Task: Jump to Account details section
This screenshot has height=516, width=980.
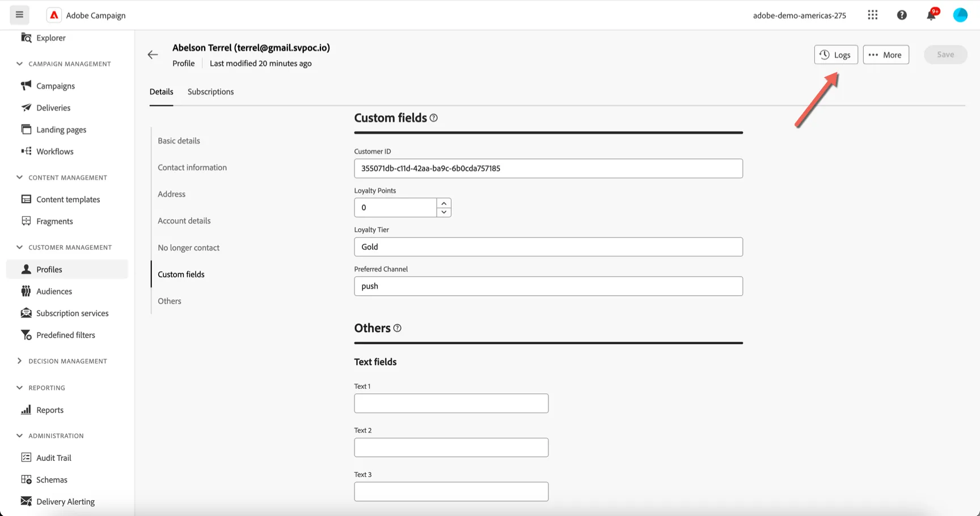Action: coord(184,221)
